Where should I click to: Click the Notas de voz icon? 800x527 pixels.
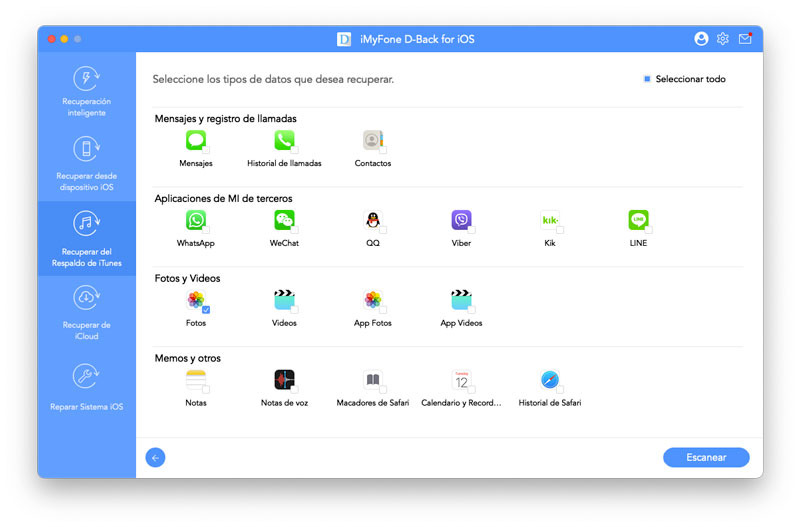coord(284,380)
